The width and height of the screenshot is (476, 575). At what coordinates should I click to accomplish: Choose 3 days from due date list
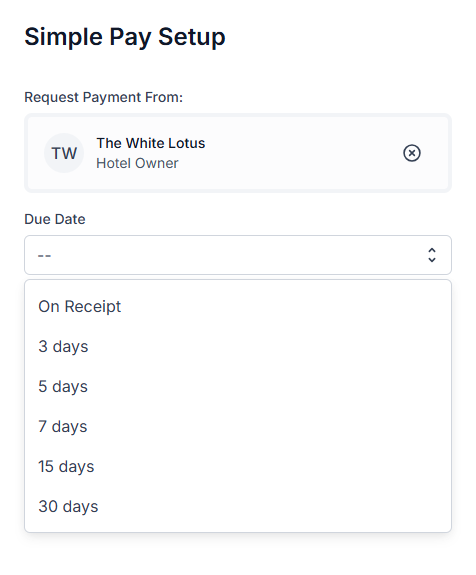238,346
